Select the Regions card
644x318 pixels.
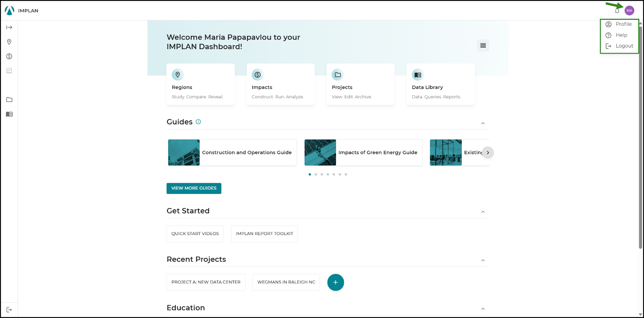point(200,84)
